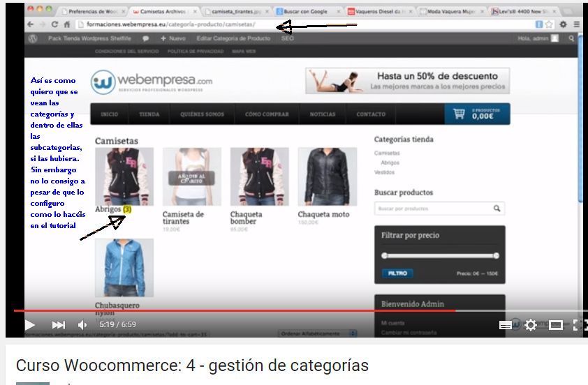Open QUIÉNES SOMOS navigation item
Viewport: 588px width, 385px height.
(x=202, y=114)
